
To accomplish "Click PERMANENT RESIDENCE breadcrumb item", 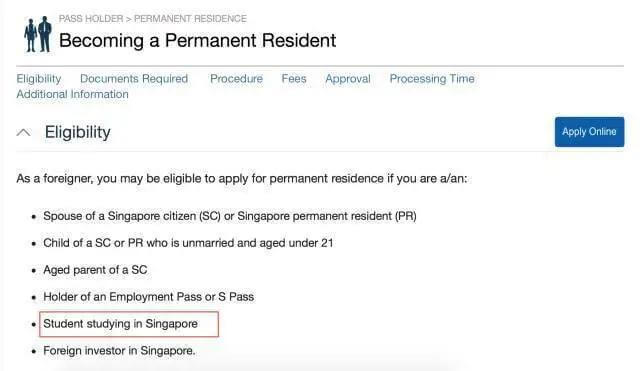I will [x=190, y=19].
